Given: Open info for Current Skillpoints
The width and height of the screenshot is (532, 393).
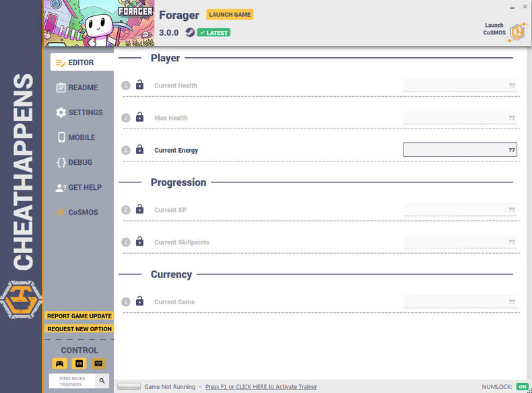Looking at the screenshot, I should pyautogui.click(x=126, y=242).
